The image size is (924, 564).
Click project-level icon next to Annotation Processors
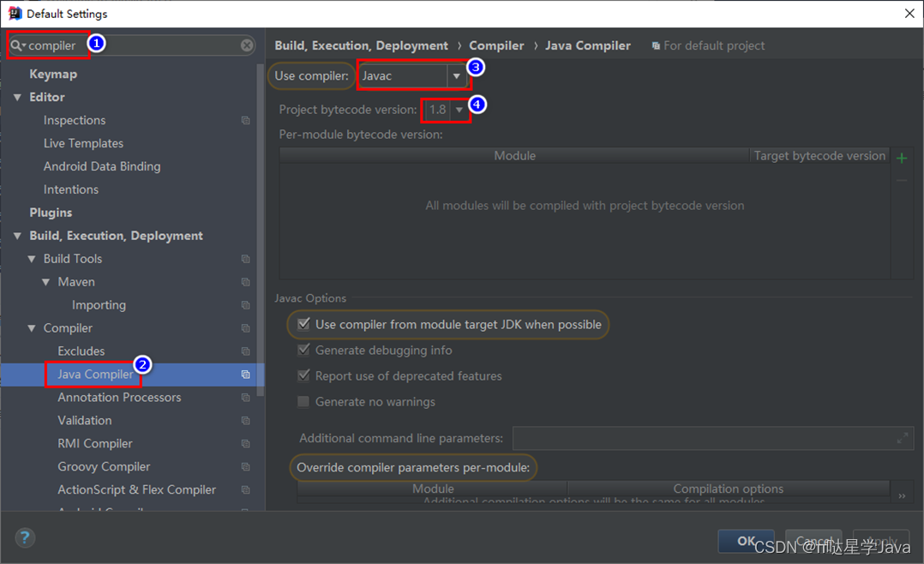[x=246, y=397]
